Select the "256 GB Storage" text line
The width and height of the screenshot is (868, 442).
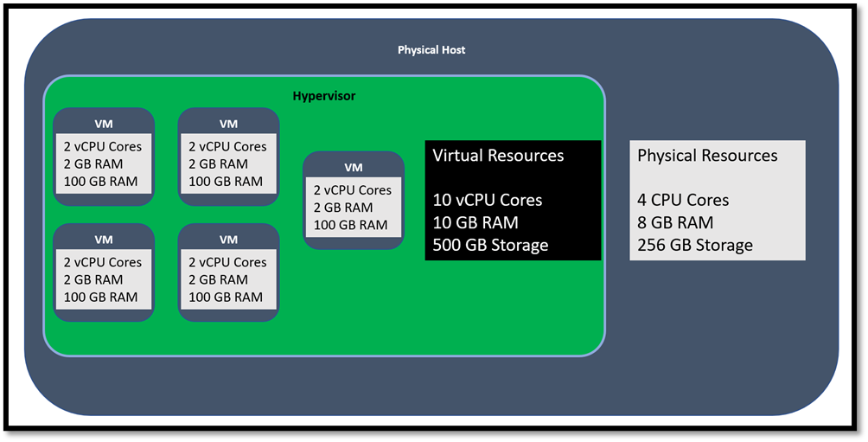point(695,245)
